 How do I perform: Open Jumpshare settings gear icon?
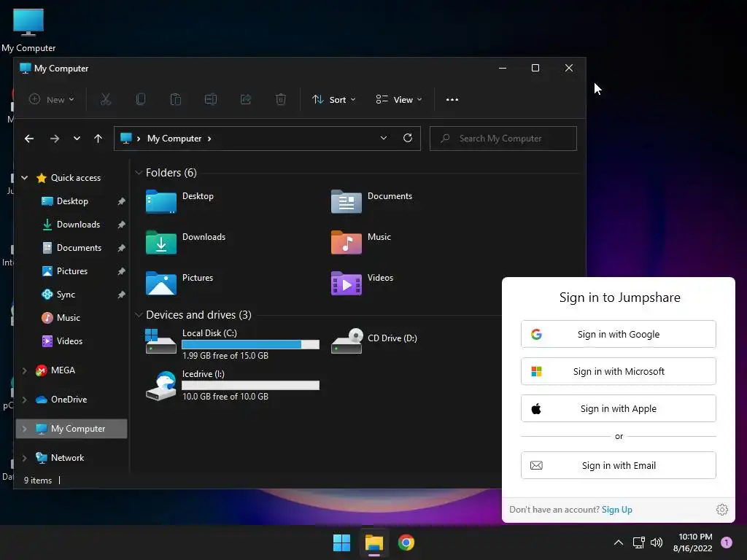pos(721,510)
